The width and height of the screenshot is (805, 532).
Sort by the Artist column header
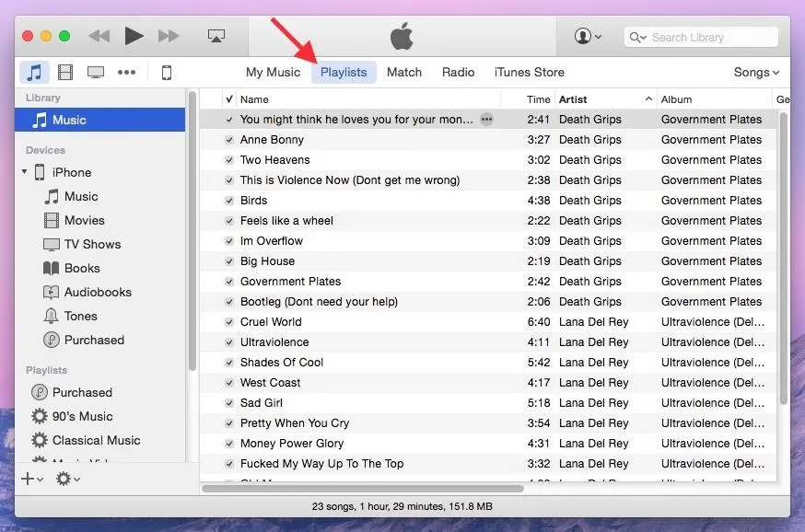573,99
